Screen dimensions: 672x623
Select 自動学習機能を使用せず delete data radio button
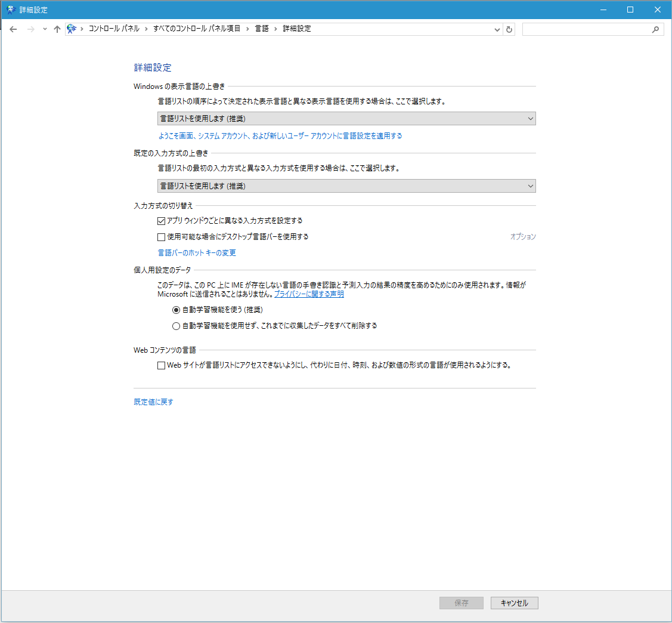176,326
